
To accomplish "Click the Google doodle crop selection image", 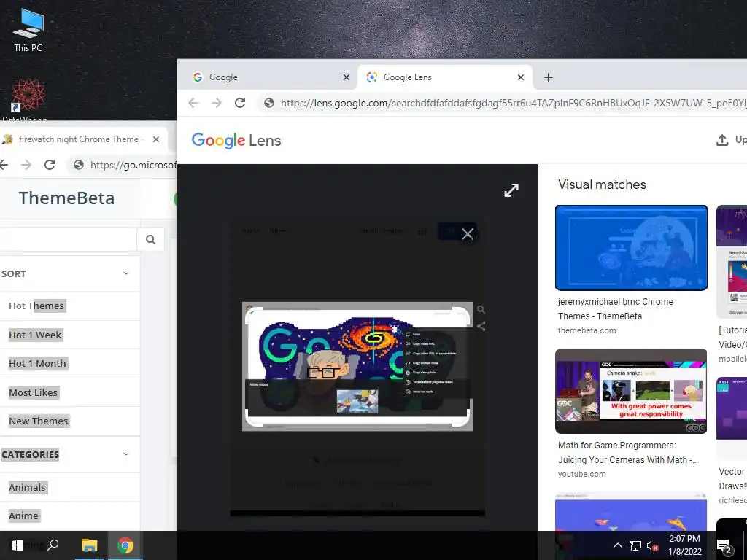I will (x=357, y=366).
